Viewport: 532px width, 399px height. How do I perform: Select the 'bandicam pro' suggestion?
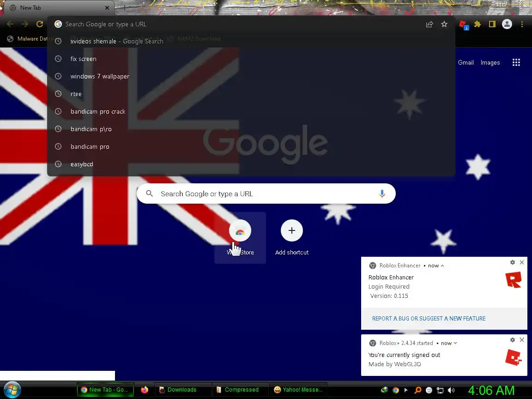pos(251,146)
